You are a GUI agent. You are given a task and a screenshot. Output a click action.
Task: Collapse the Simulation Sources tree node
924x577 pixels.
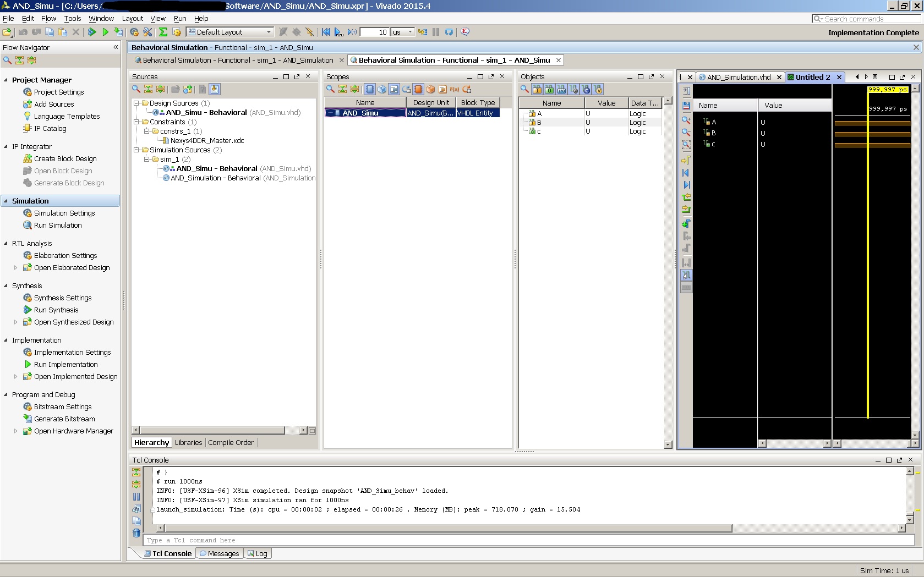click(x=136, y=150)
